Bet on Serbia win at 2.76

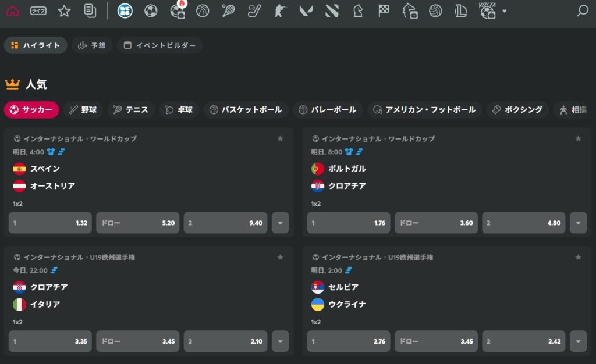pos(349,341)
